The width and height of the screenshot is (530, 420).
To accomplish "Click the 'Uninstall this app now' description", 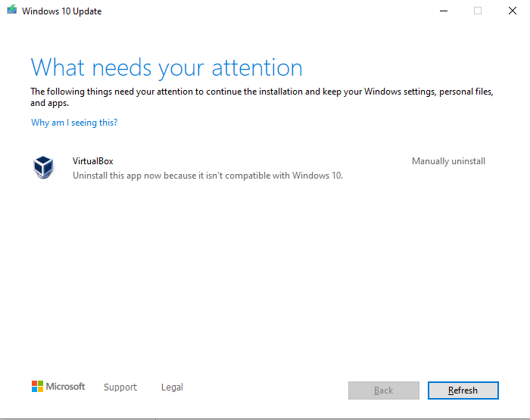I will (208, 176).
